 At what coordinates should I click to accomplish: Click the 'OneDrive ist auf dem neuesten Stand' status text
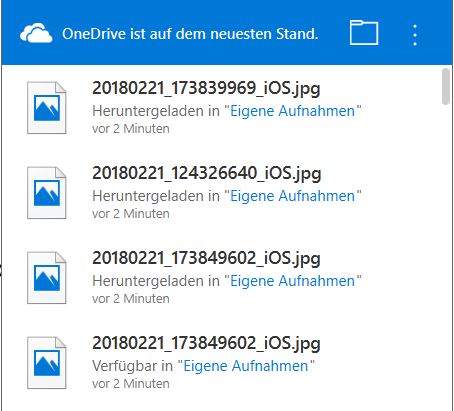tap(190, 34)
